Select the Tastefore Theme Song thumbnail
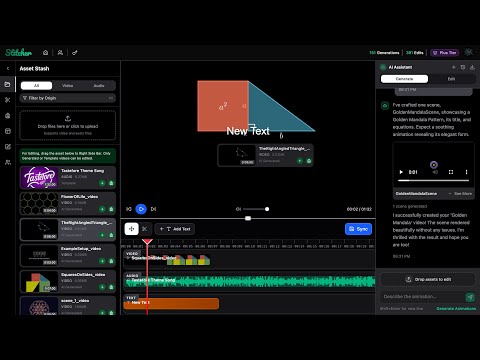This screenshot has height=360, width=480. pos(39,177)
